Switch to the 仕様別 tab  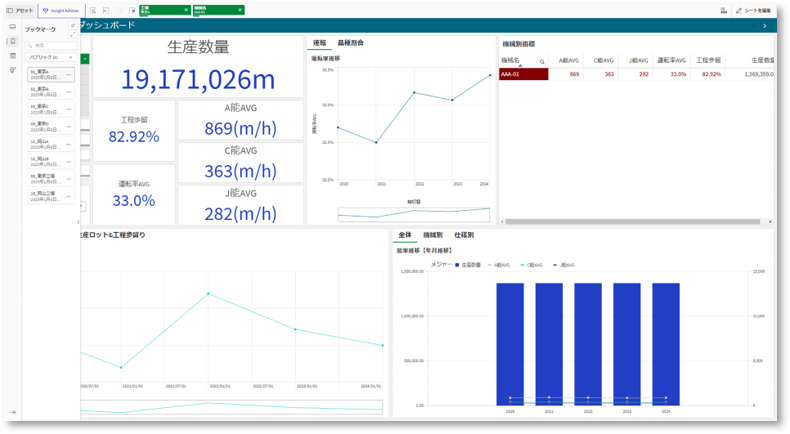(464, 235)
